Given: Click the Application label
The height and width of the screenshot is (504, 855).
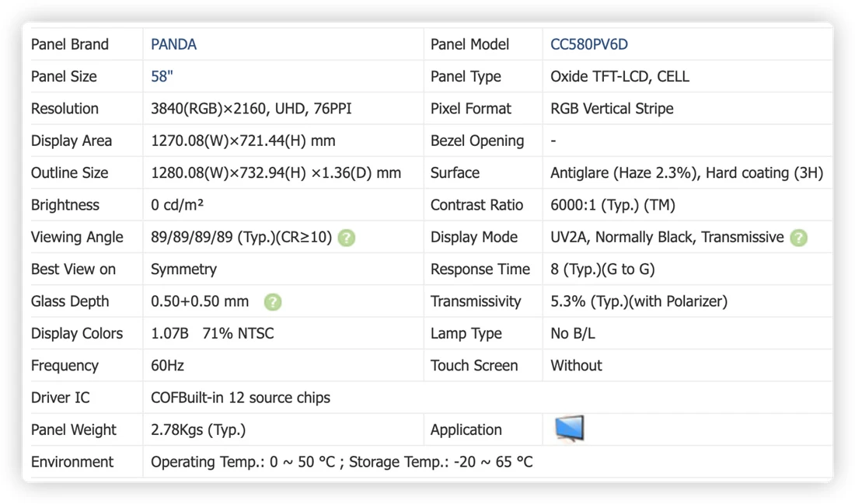Looking at the screenshot, I should pyautogui.click(x=466, y=430).
